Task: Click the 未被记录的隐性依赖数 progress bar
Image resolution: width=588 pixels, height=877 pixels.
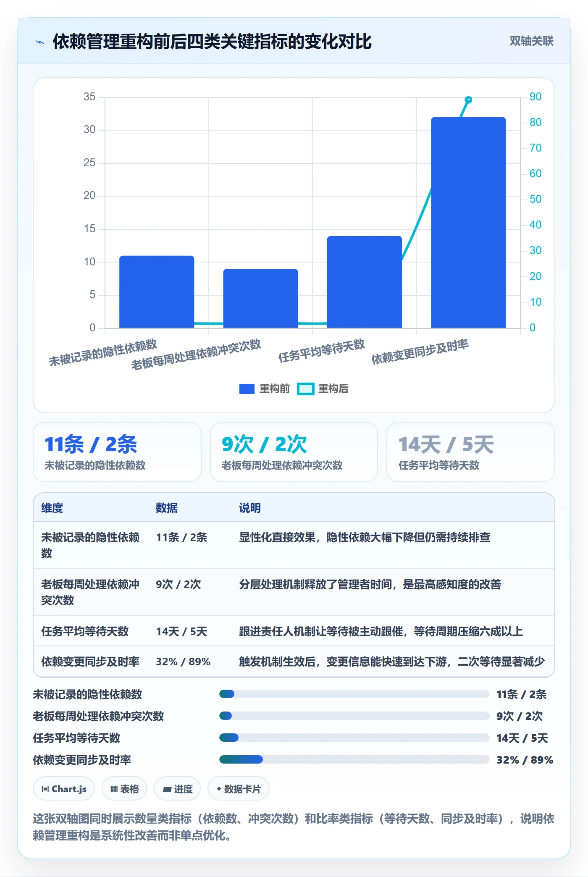Action: coord(354,694)
